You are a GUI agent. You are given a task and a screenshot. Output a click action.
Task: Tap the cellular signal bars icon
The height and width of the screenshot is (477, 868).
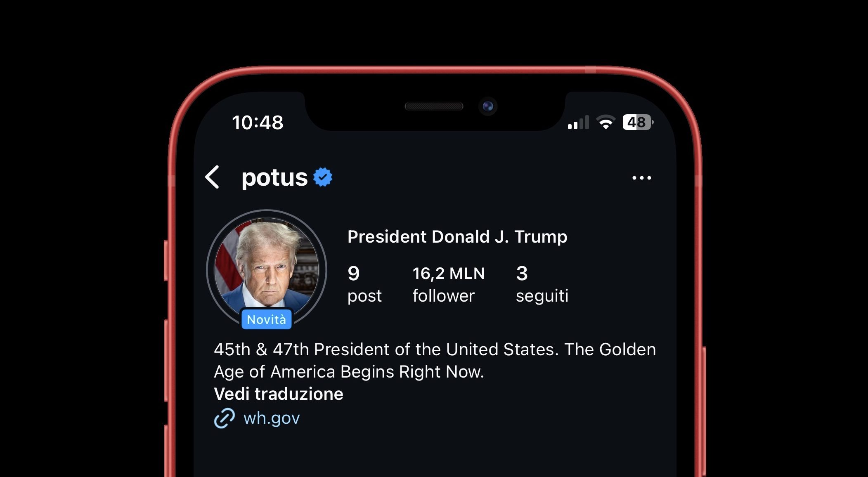point(578,123)
